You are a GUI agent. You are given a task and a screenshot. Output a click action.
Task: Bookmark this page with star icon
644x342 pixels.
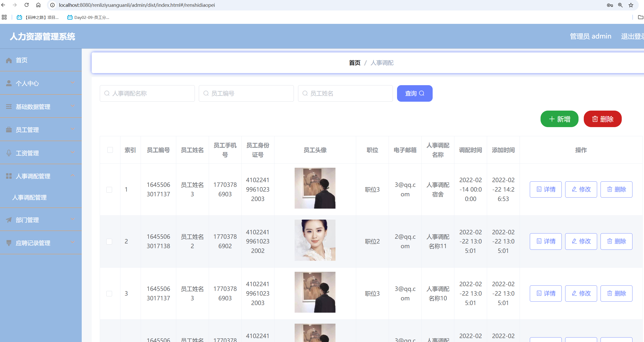click(x=631, y=5)
